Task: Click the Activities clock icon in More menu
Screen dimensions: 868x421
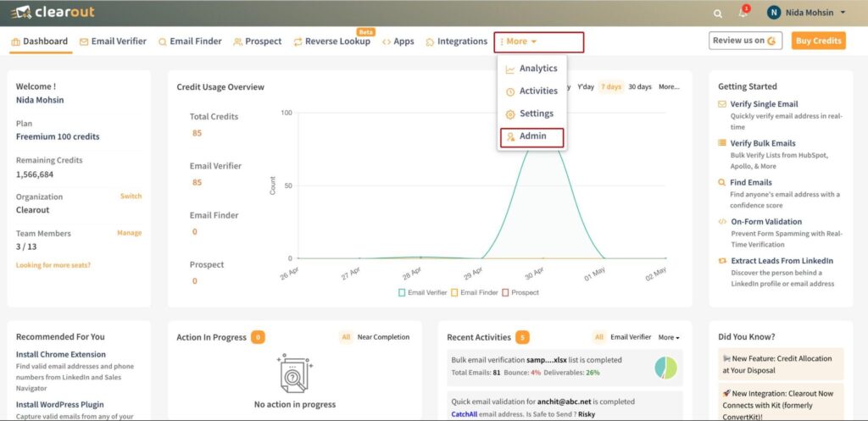Action: tap(509, 91)
